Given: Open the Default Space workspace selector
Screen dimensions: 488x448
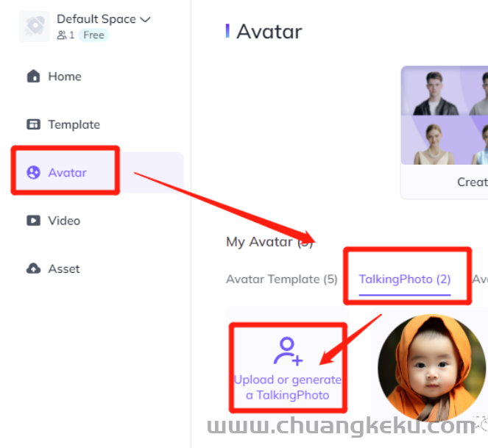Looking at the screenshot, I should coord(104,19).
